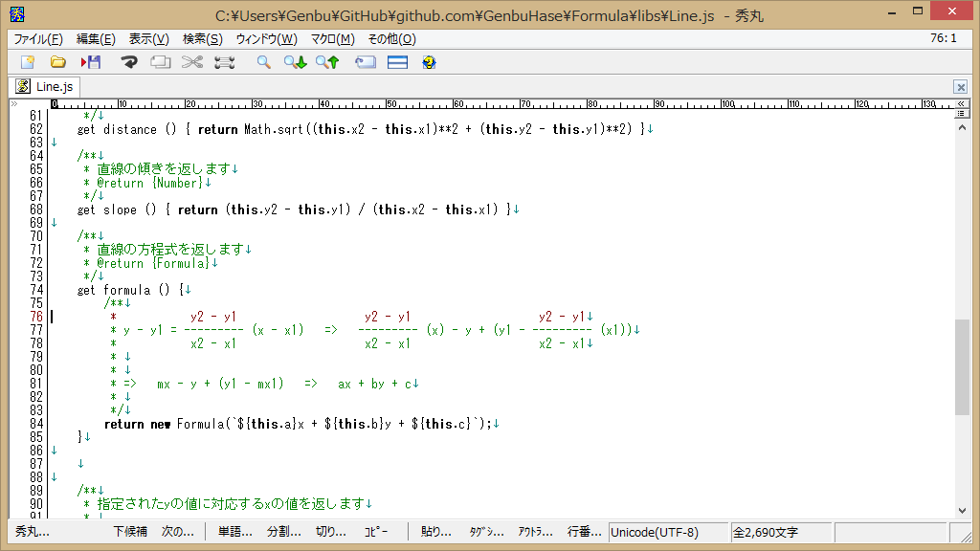Click the Find magnifier icon
Image resolution: width=980 pixels, height=551 pixels.
click(263, 62)
